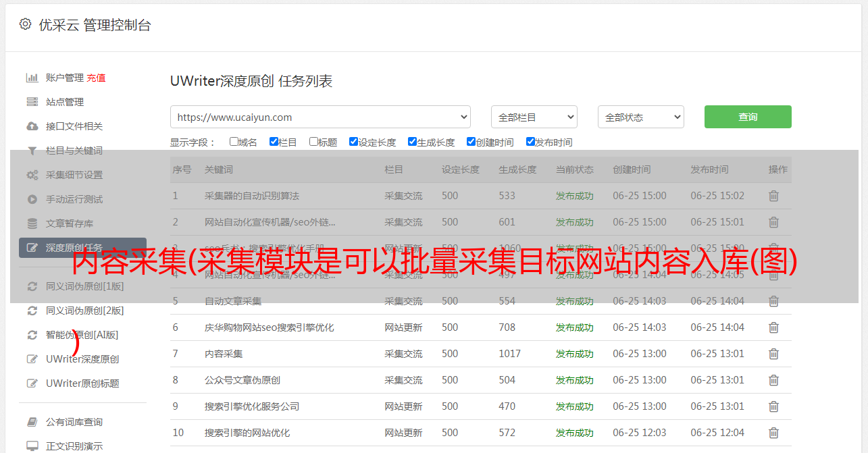Click the 正文识别演示 monitor icon
This screenshot has height=453, width=868.
pyautogui.click(x=32, y=446)
